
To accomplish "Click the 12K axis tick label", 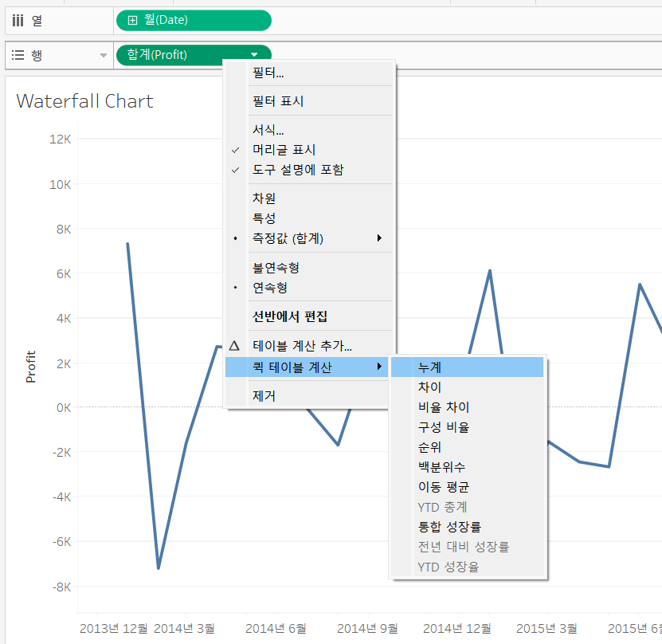I will pyautogui.click(x=61, y=139).
